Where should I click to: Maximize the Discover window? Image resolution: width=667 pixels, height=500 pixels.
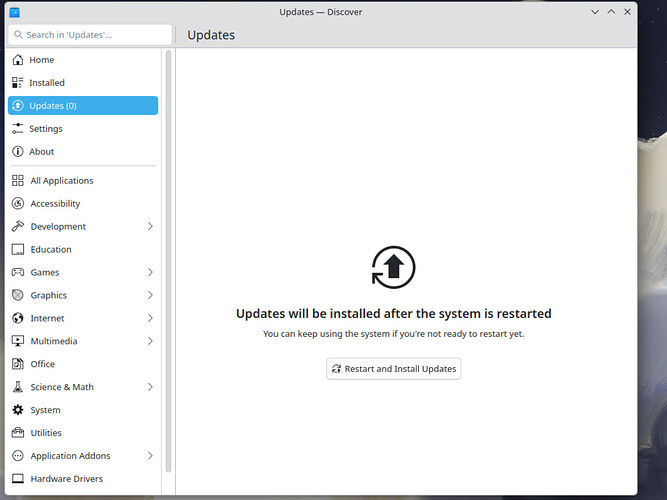611,12
